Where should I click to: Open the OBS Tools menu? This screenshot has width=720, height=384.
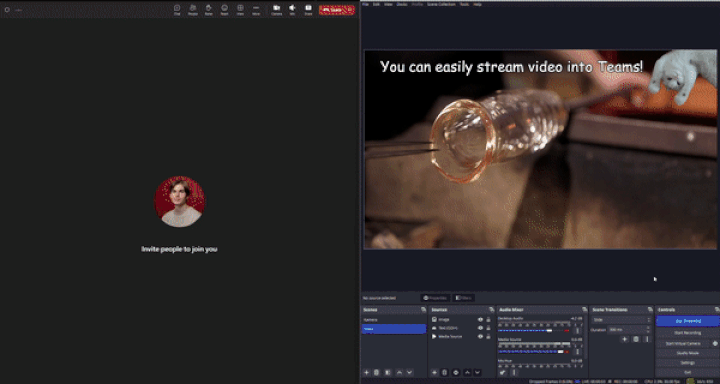click(464, 4)
